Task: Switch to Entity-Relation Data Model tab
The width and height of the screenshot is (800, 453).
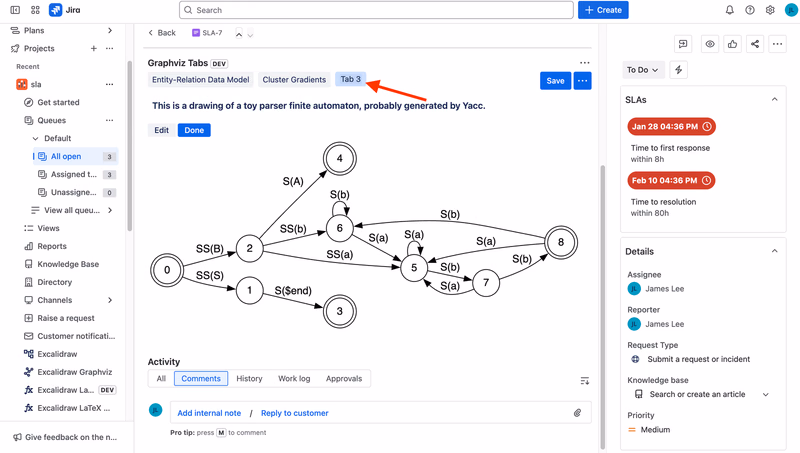Action: point(201,80)
